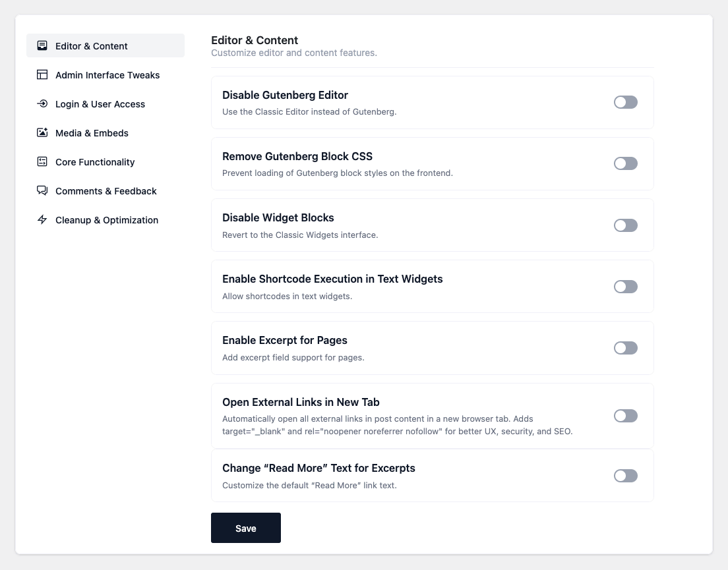Image resolution: width=728 pixels, height=570 pixels.
Task: Enable Shortcode Execution in Text Widgets toggle
Action: [625, 287]
